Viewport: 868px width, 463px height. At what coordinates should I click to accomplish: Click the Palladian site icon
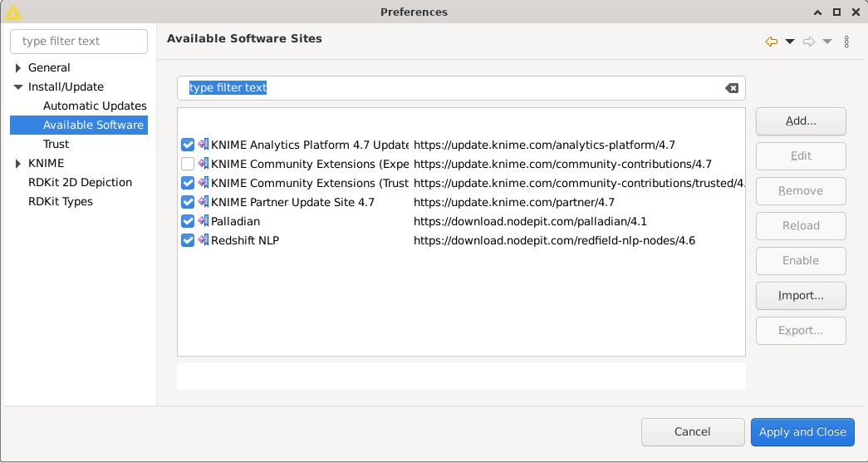204,221
